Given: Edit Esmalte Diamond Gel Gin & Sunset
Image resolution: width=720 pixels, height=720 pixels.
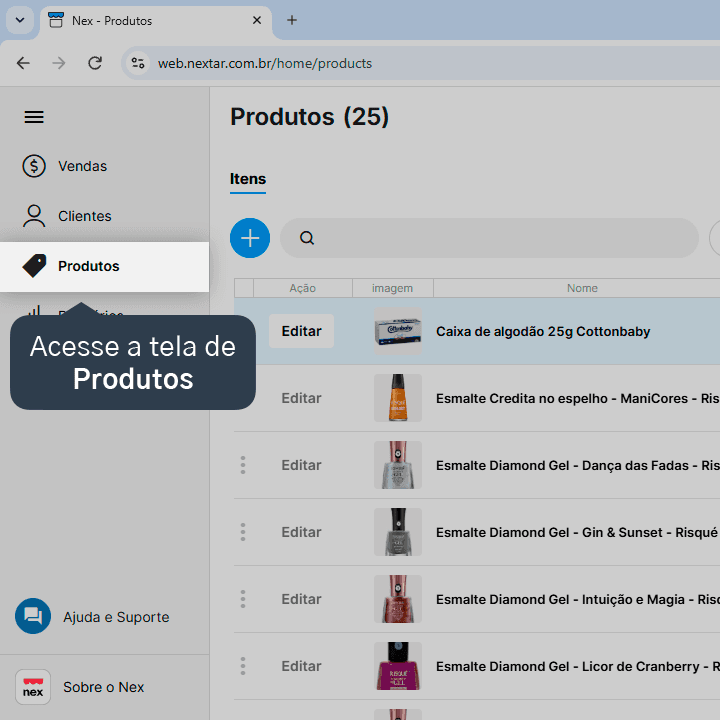Looking at the screenshot, I should (x=301, y=532).
